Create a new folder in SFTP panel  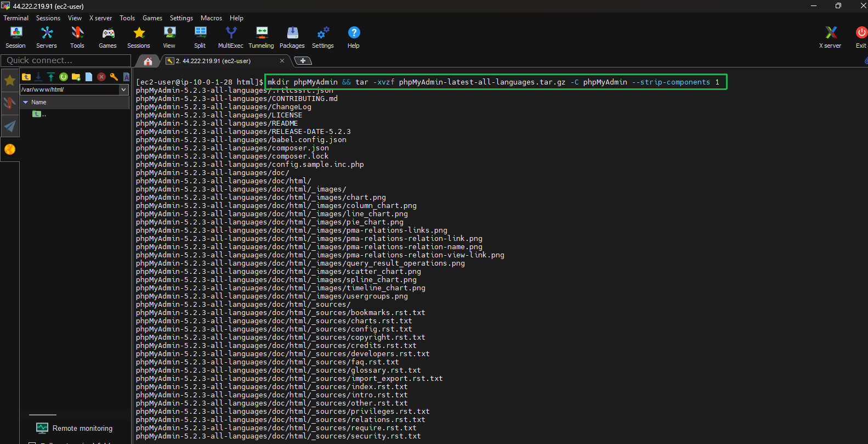[76, 77]
